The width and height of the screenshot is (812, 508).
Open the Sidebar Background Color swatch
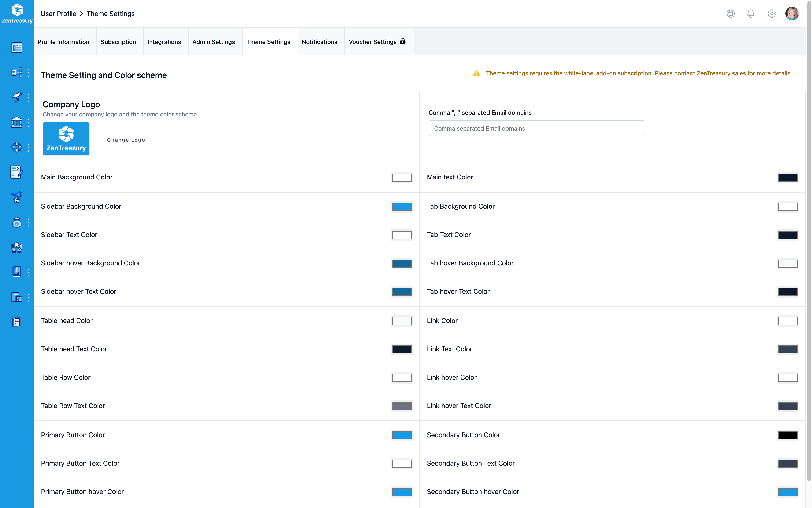[402, 207]
